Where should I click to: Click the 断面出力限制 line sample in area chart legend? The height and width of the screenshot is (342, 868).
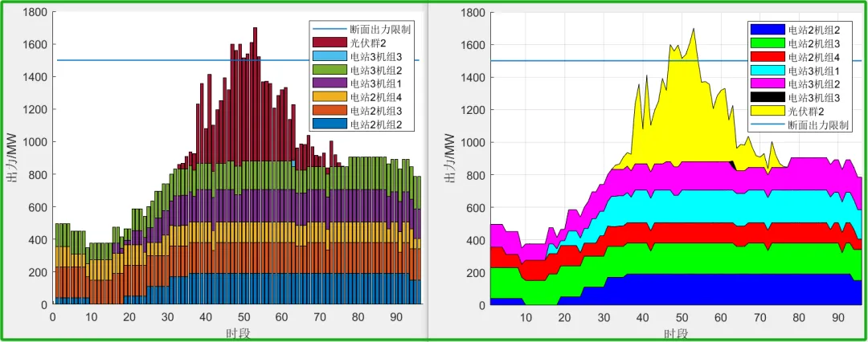click(x=768, y=124)
